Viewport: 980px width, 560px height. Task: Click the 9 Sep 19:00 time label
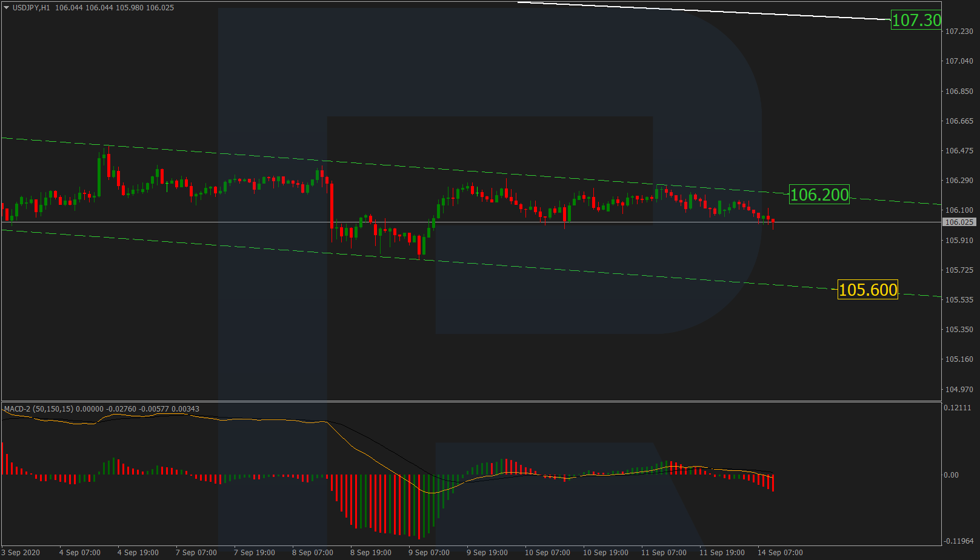click(x=487, y=553)
